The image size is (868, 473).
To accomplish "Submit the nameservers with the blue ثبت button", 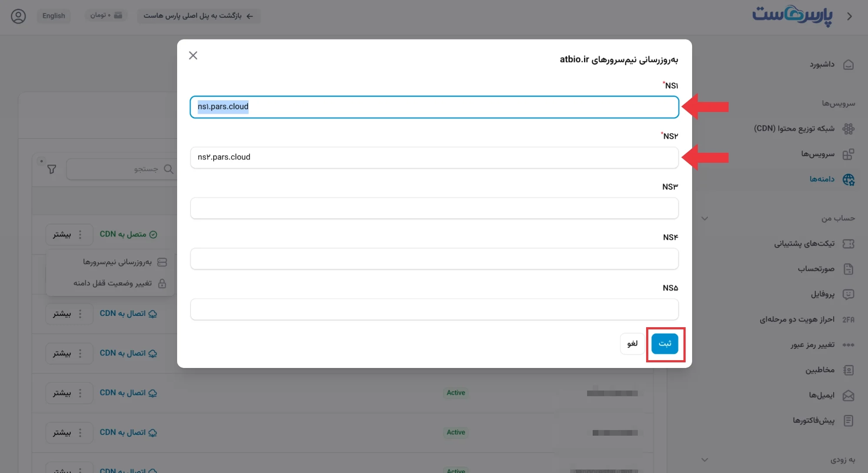I will (x=665, y=344).
